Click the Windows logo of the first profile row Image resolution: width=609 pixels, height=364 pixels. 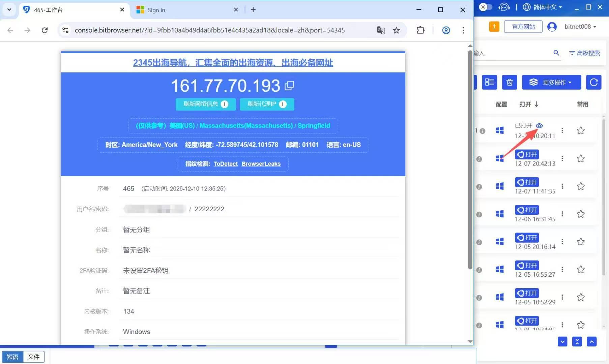tap(499, 130)
